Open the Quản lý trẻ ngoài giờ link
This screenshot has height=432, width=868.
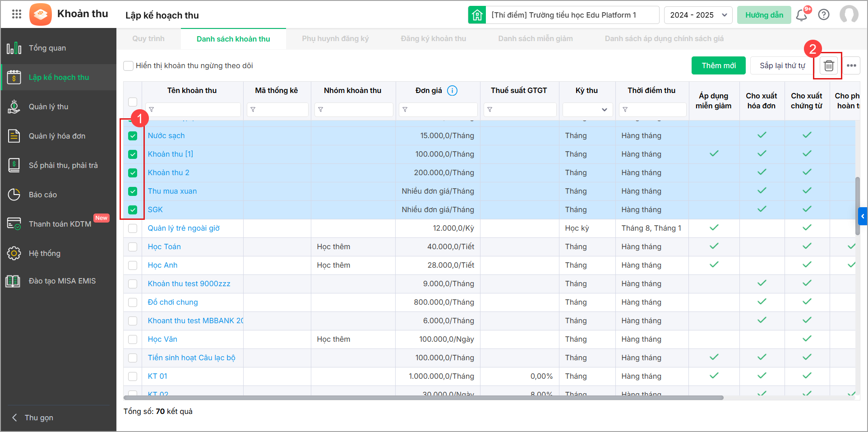(x=184, y=228)
